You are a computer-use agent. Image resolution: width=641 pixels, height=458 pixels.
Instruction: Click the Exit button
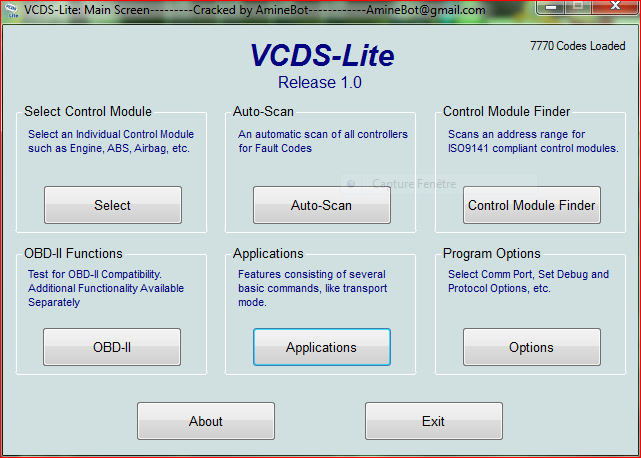click(434, 421)
